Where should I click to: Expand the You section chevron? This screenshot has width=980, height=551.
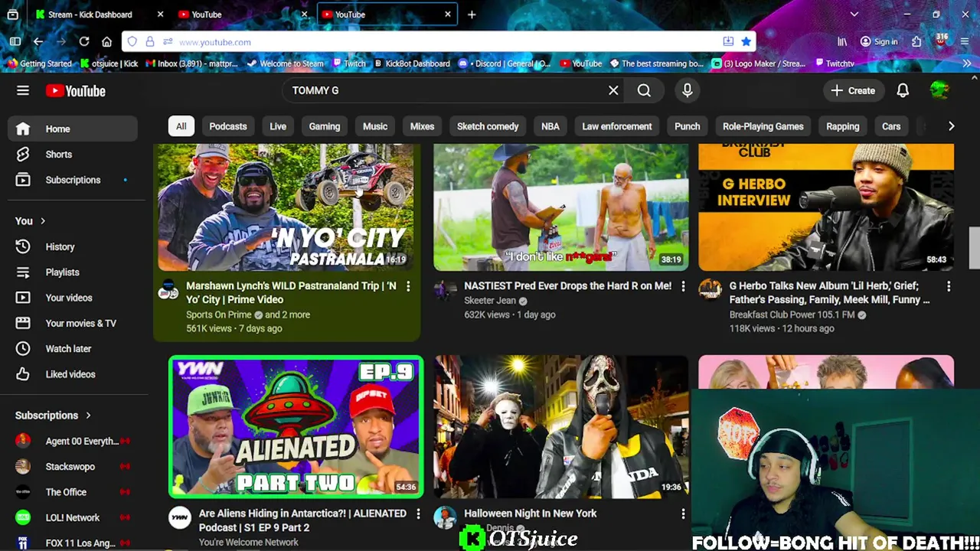(x=43, y=221)
